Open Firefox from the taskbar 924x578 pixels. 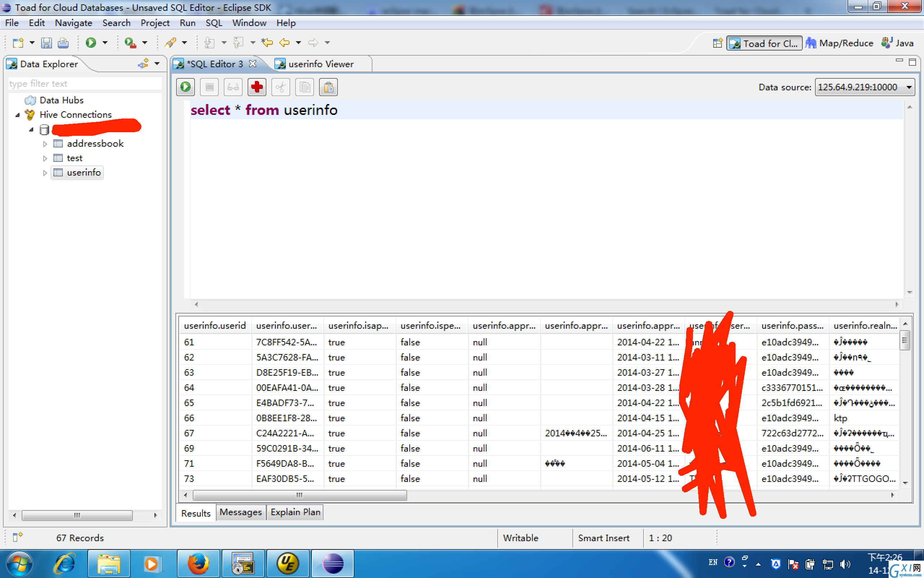tap(198, 564)
